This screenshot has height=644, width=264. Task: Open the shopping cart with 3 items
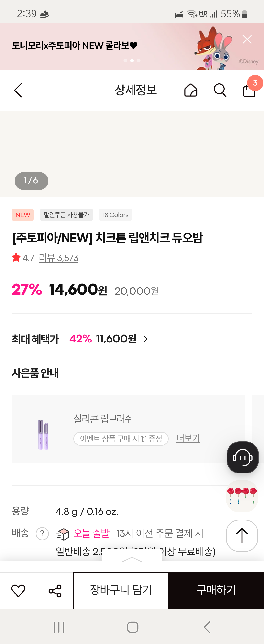(x=250, y=90)
